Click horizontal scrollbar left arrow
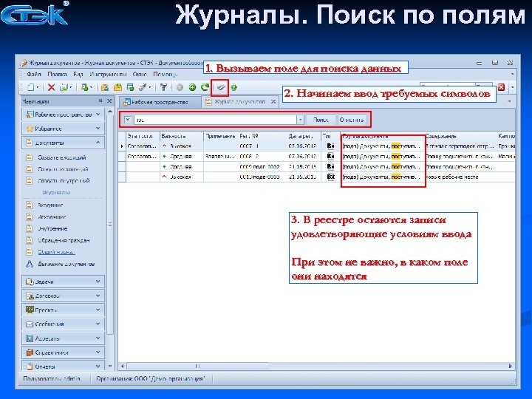The width and height of the screenshot is (532, 399). point(122,366)
